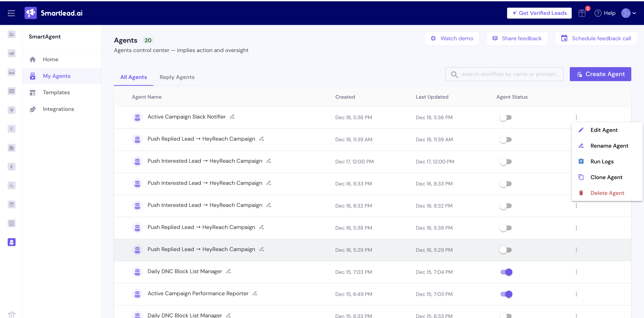This screenshot has width=644, height=318.
Task: Click the dollar sign sidebar icon
Action: tap(11, 129)
